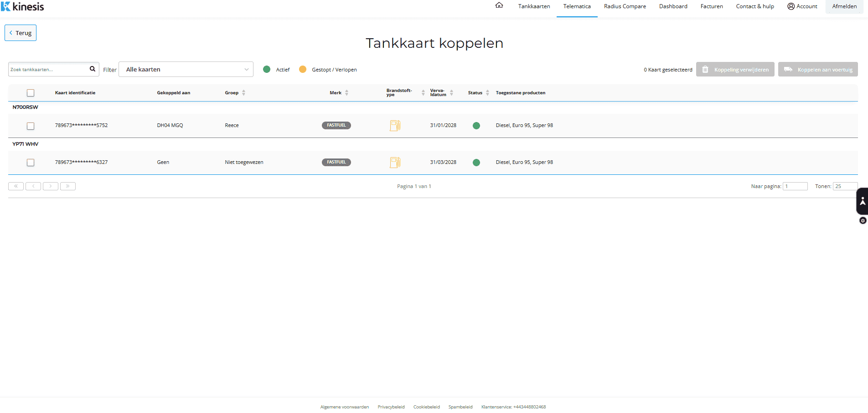Tick checkbox for card ending 6327

coord(31,163)
